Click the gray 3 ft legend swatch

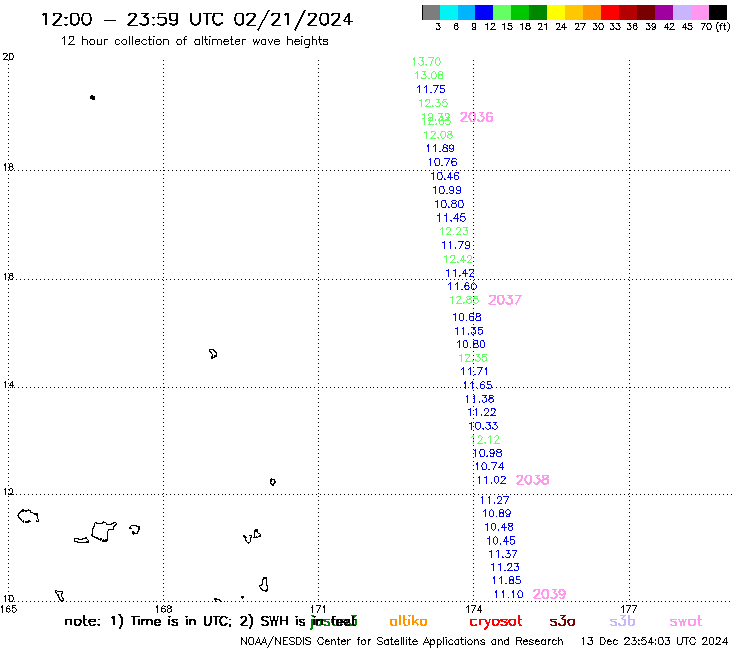[431, 12]
